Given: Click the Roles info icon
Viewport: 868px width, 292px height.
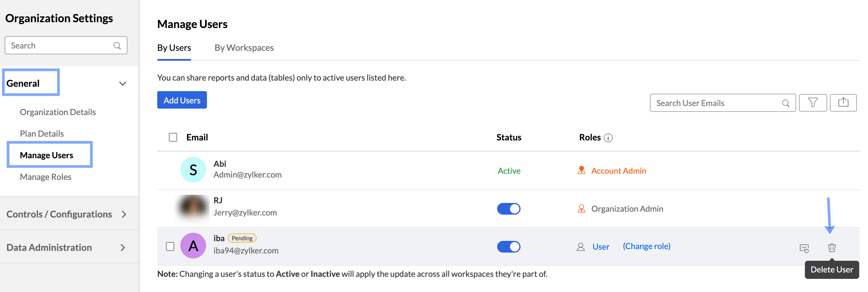Looking at the screenshot, I should [608, 138].
